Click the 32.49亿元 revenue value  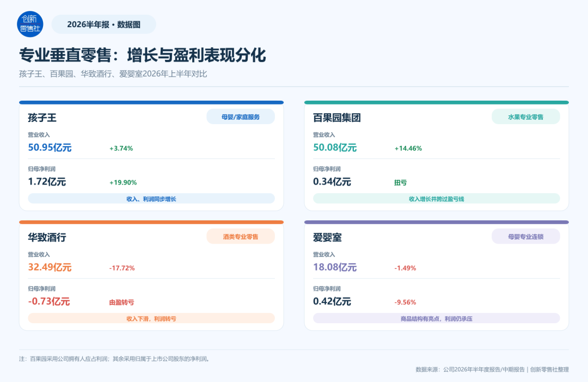coord(50,267)
